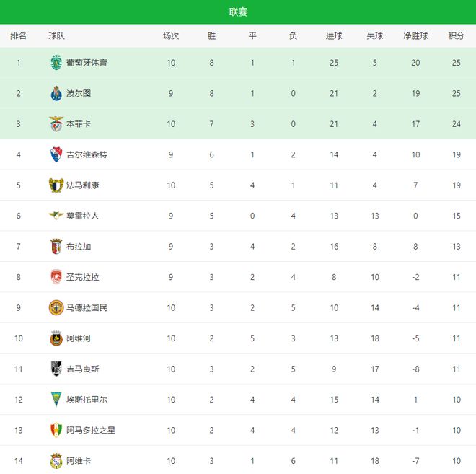Click the 阿维河 club logo
Viewport: 476px width, 474px height.
tap(56, 338)
